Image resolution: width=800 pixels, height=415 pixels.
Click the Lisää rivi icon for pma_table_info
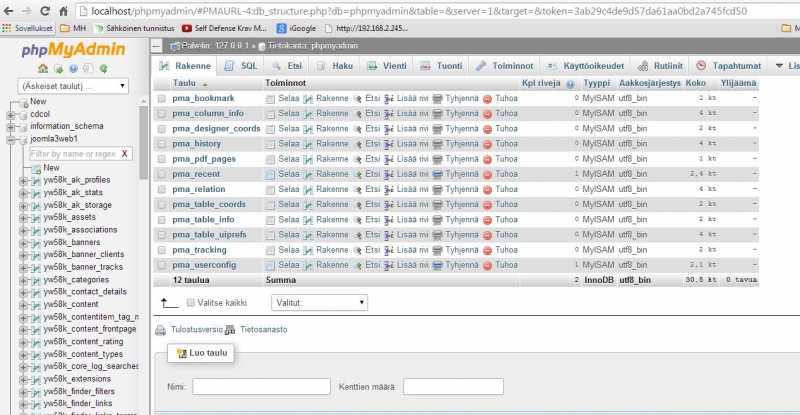[x=389, y=220]
